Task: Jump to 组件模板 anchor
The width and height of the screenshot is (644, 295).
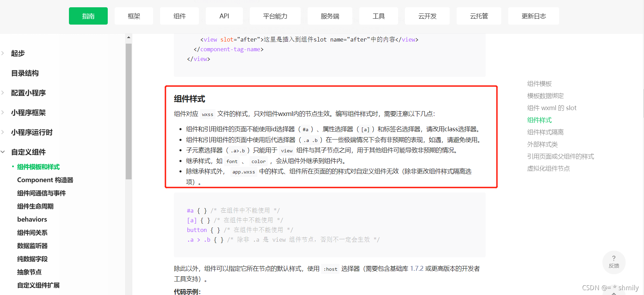Action: 539,83
